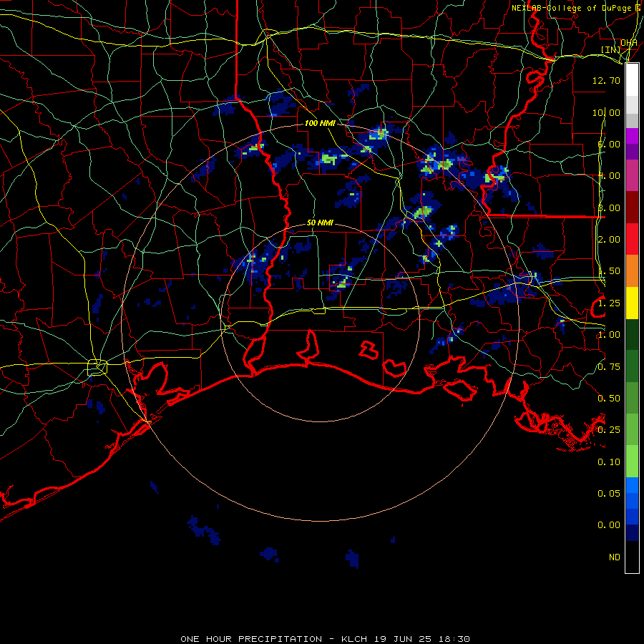This screenshot has height=644, width=644.
Task: Click the 50 NMI range ring label
Action: point(320,223)
